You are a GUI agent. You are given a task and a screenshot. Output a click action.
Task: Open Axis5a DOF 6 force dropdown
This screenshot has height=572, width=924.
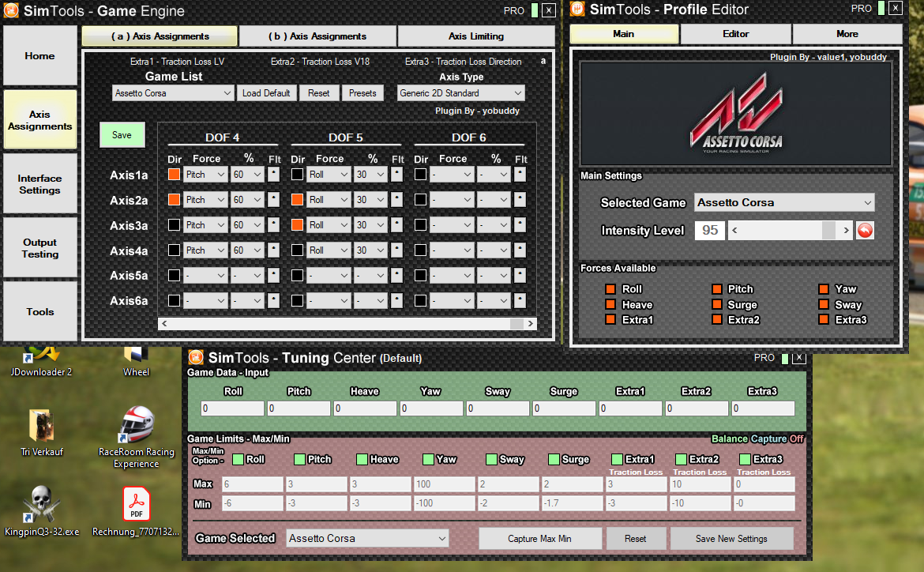[x=452, y=276]
